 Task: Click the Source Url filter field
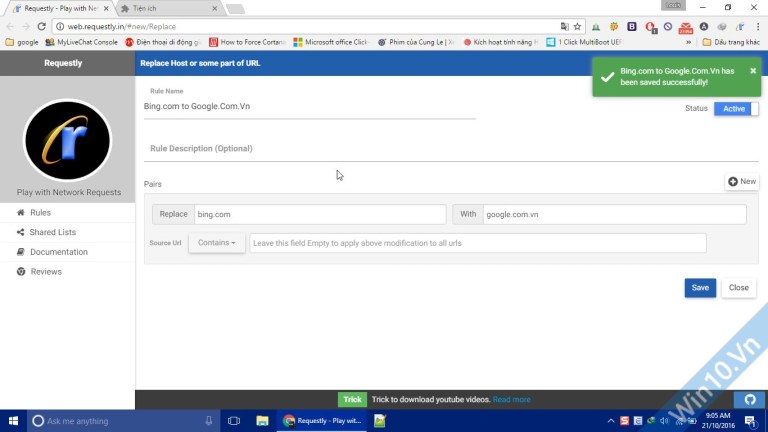click(478, 243)
